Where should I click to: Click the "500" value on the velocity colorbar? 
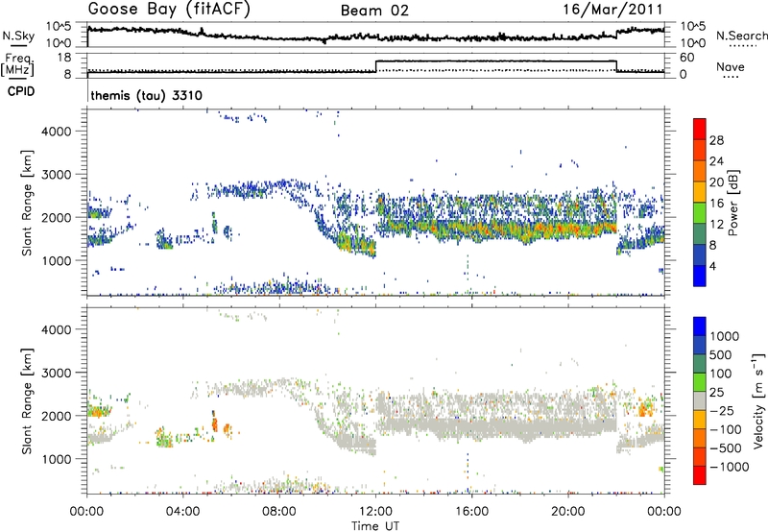(x=721, y=355)
